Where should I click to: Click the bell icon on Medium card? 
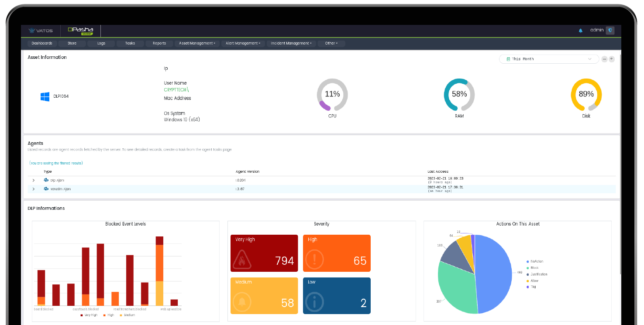(242, 301)
